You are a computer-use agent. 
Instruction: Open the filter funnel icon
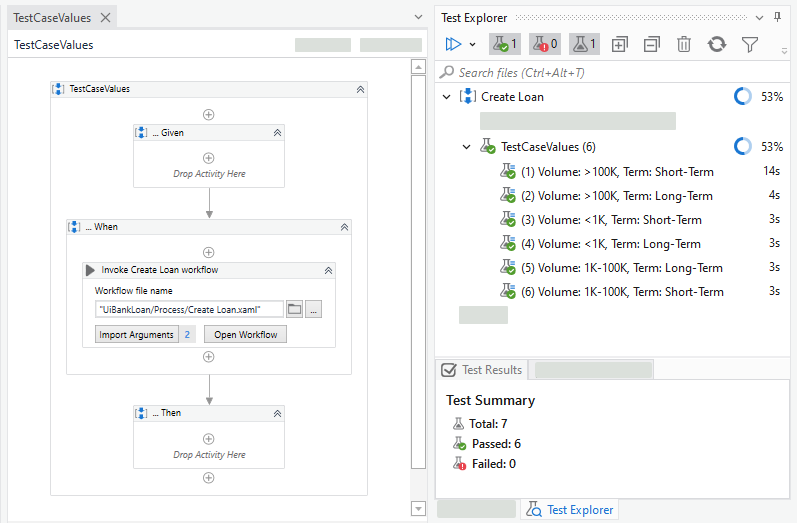(x=749, y=44)
